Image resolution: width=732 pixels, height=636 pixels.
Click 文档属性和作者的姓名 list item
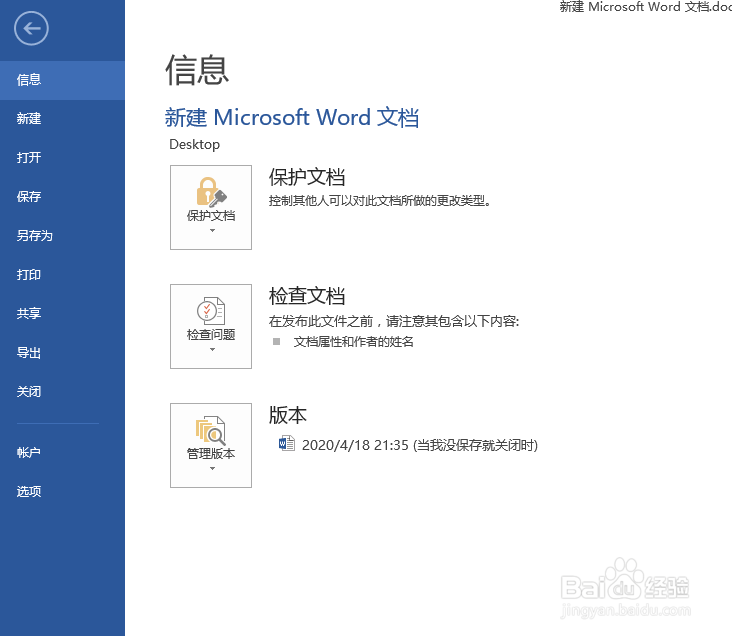point(353,342)
